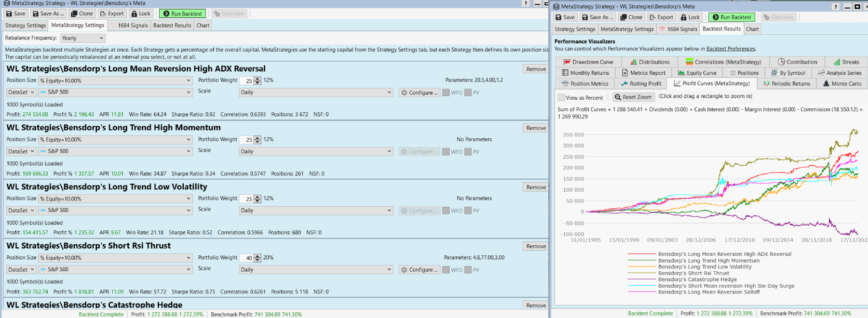Image resolution: width=868 pixels, height=318 pixels.
Task: Toggle PV checkbox for Short Rsi Thrust strategy
Action: [x=468, y=270]
